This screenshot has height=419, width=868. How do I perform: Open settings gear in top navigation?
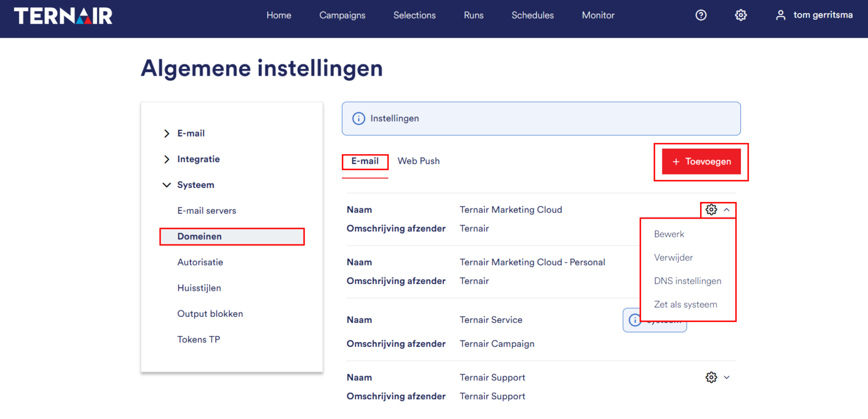click(740, 15)
